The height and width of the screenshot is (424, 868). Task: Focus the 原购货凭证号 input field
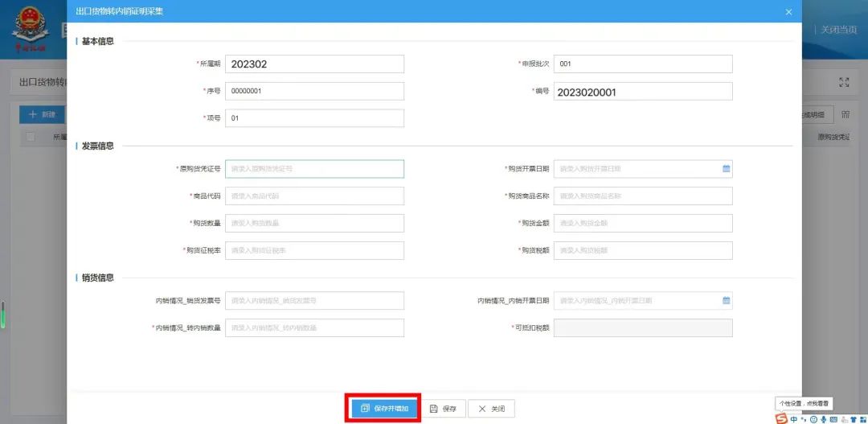point(314,169)
